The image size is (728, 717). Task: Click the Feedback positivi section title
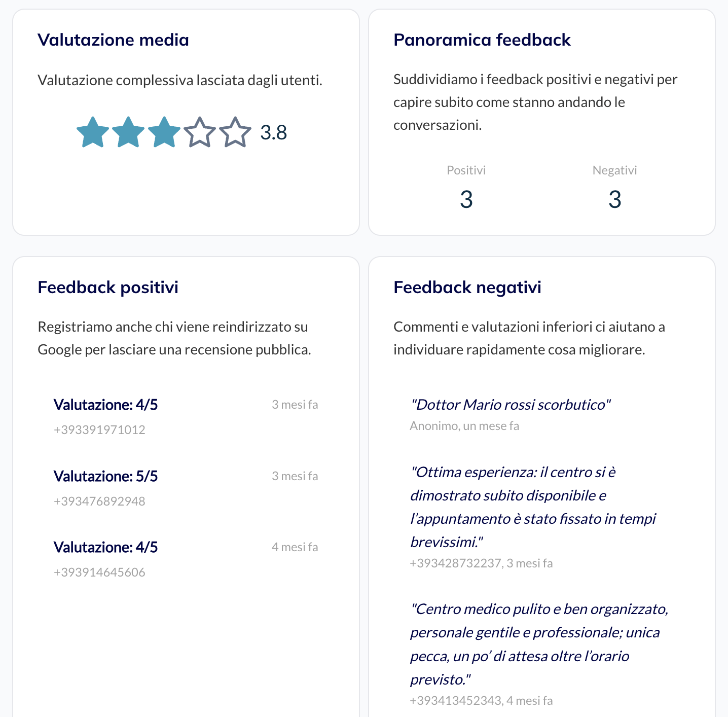point(107,288)
